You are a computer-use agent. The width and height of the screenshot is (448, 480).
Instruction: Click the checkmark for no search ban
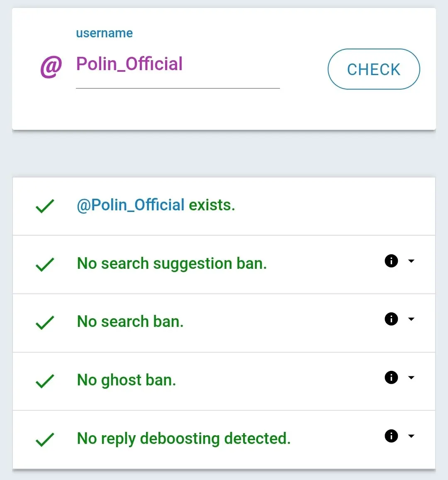click(x=44, y=323)
